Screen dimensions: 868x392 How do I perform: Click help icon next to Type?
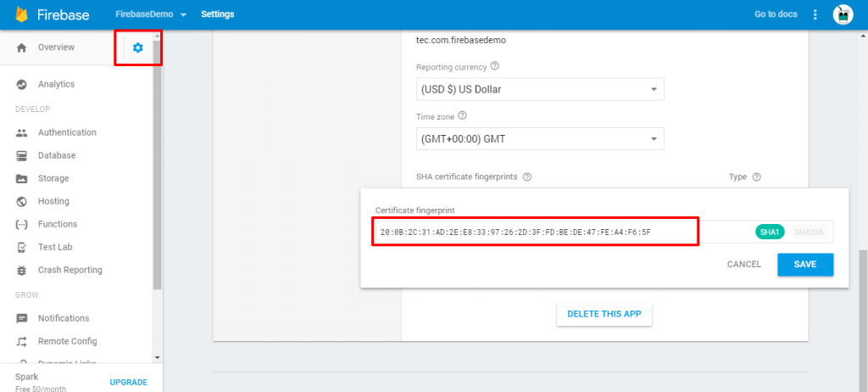tap(756, 177)
